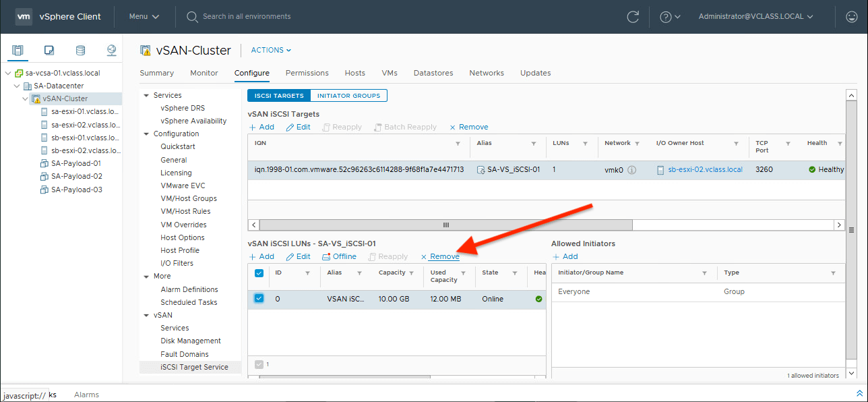Click the network info icon next to vmk0
This screenshot has height=402, width=868.
[631, 170]
